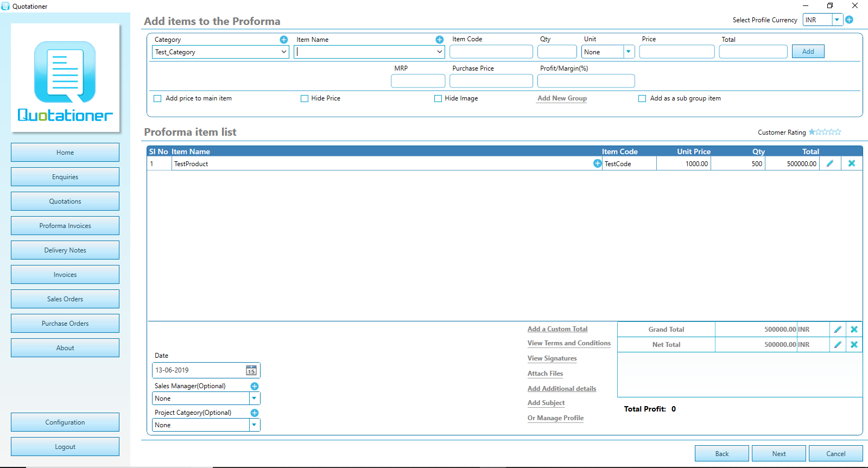Focus the Profit/Margin(%) input field
Screen dimensions: 868x468
[x=586, y=81]
